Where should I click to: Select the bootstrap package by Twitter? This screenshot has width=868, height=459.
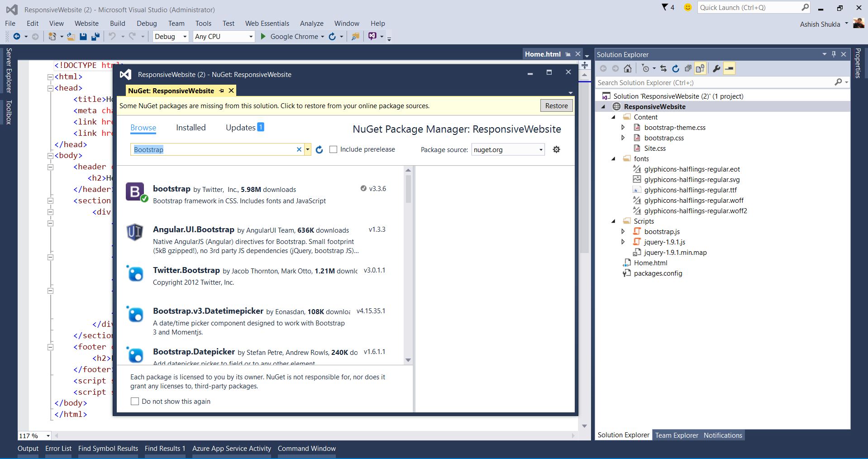tap(260, 194)
